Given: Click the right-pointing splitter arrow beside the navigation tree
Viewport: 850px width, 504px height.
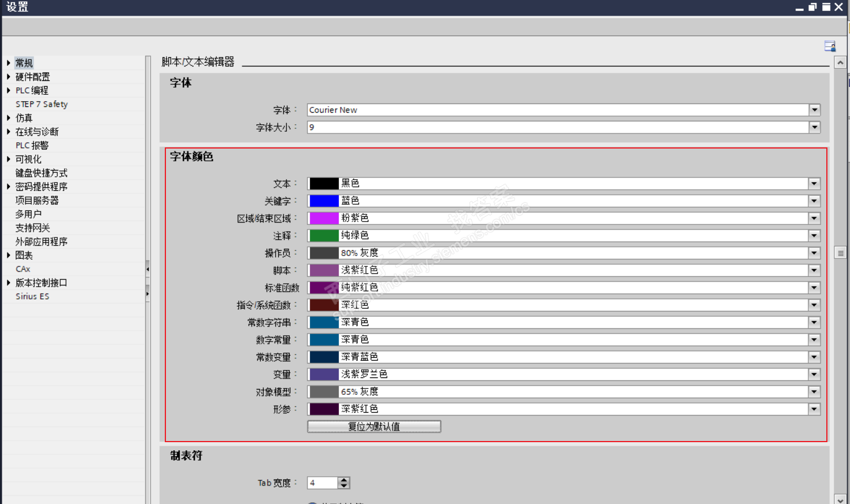Looking at the screenshot, I should (x=147, y=294).
